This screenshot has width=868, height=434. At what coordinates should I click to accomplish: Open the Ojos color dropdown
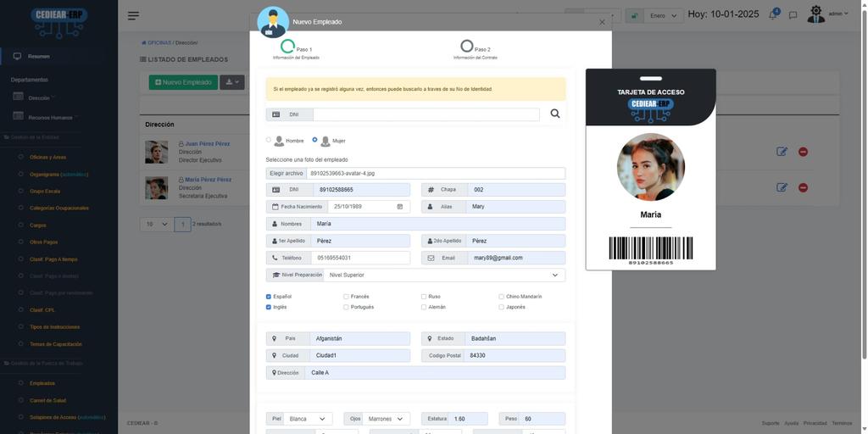click(x=388, y=419)
